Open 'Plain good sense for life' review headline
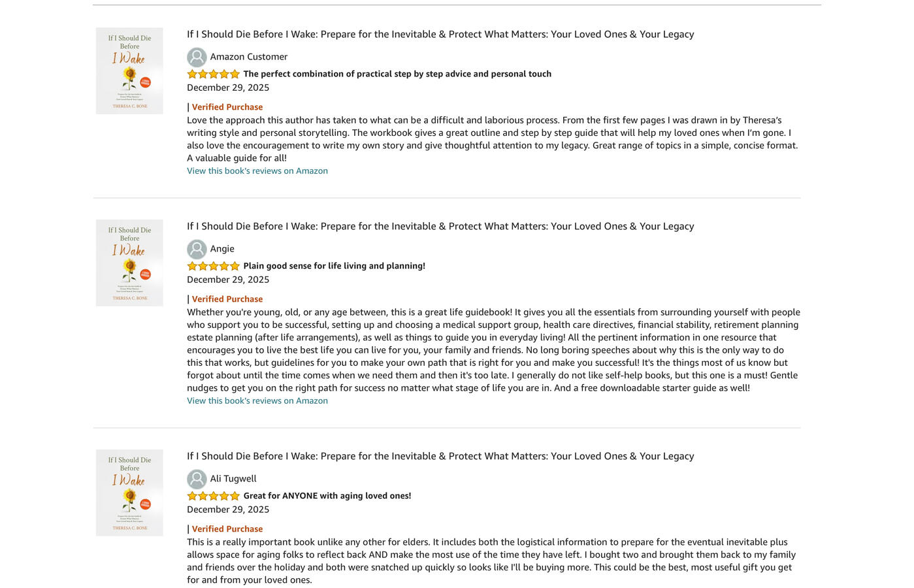Screen dimensions: 914x588 point(334,266)
